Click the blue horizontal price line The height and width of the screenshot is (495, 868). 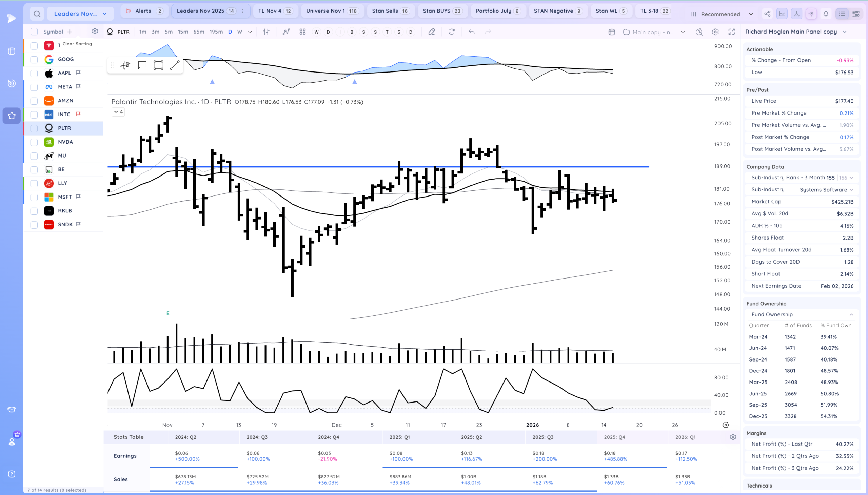click(378, 167)
